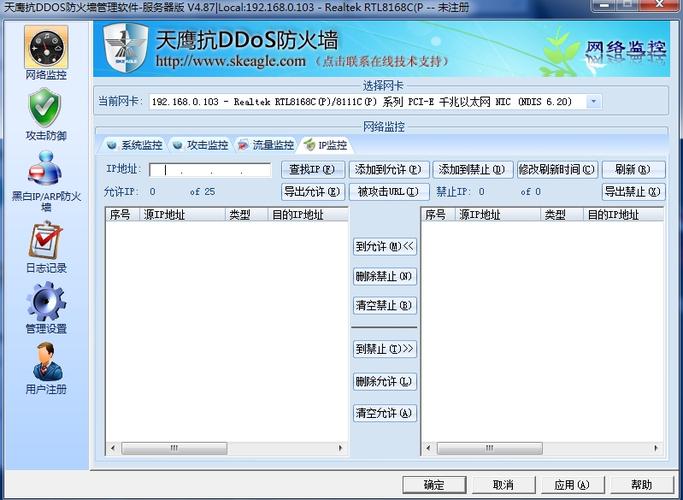
Task: Click 删除允许(L) button
Action: click(385, 382)
